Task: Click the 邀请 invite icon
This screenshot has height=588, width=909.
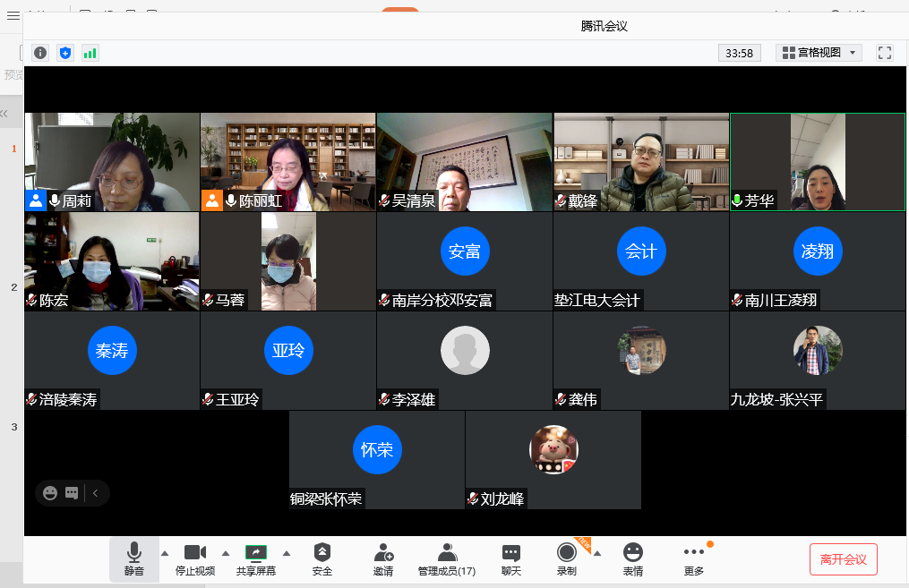Action: click(383, 559)
